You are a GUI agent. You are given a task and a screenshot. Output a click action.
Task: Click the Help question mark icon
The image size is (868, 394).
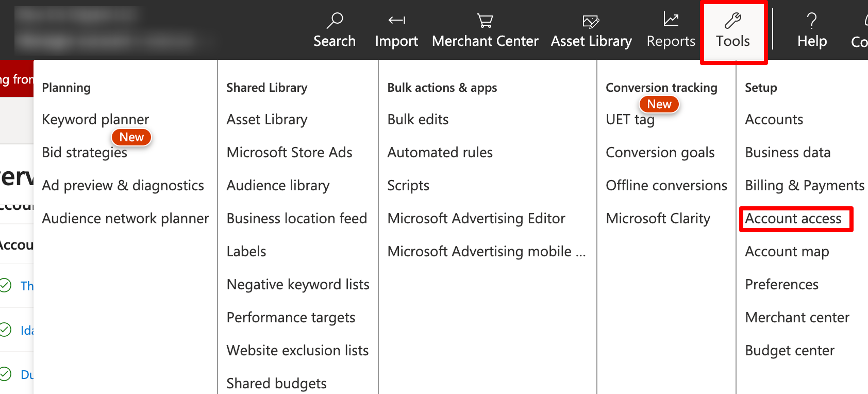(x=812, y=21)
